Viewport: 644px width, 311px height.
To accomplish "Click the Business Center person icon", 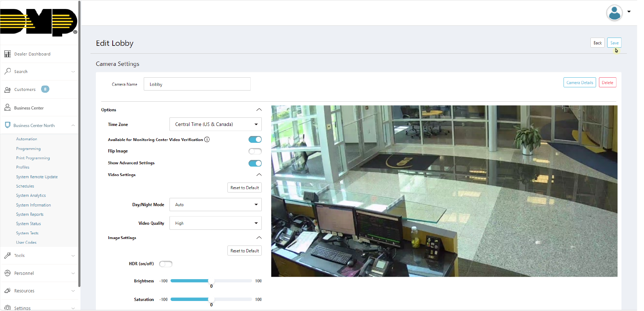I will (8, 108).
